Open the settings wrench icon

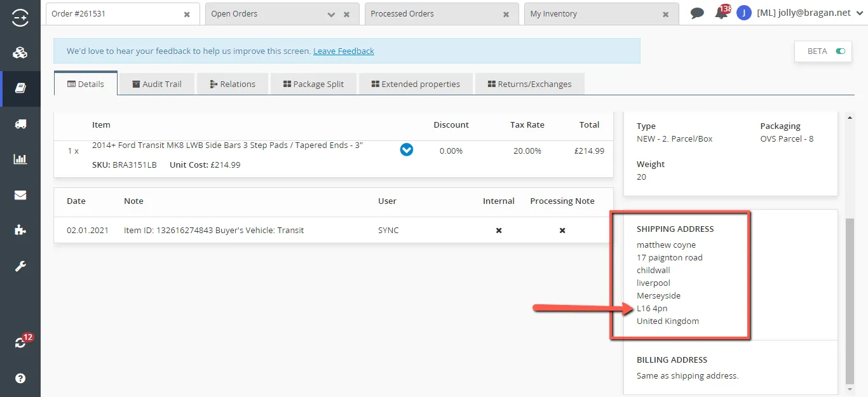20,266
